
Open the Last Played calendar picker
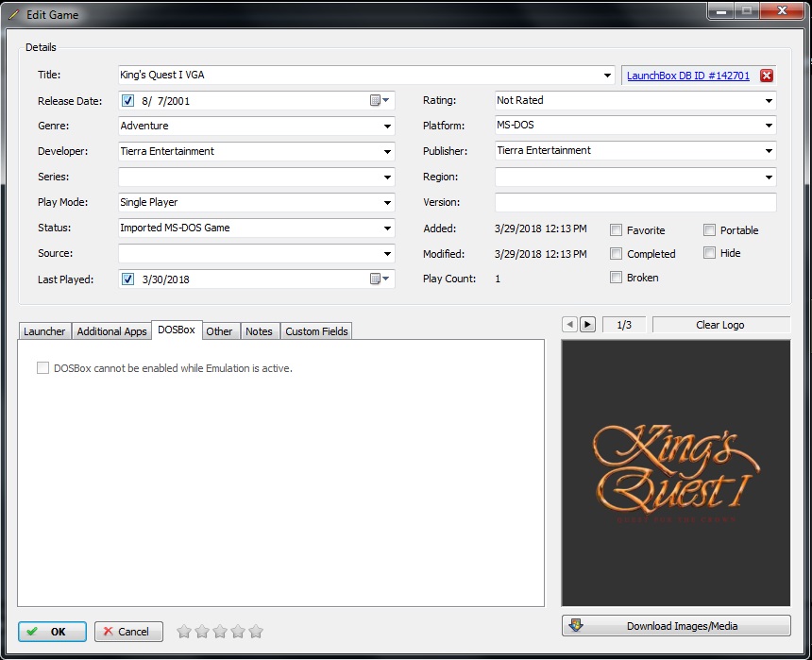coord(380,279)
